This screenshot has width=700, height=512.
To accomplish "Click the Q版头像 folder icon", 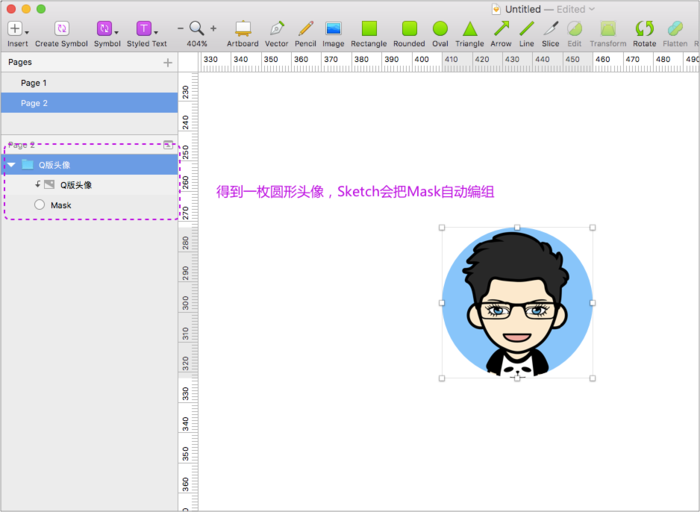I will [28, 164].
